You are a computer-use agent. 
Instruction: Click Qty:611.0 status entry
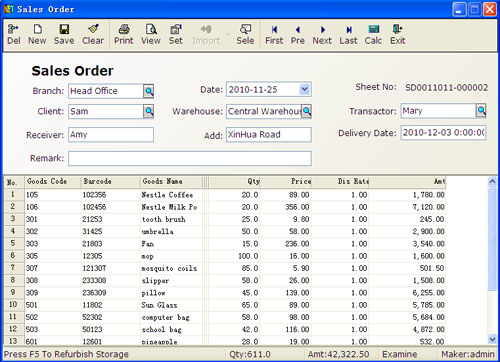click(x=250, y=354)
